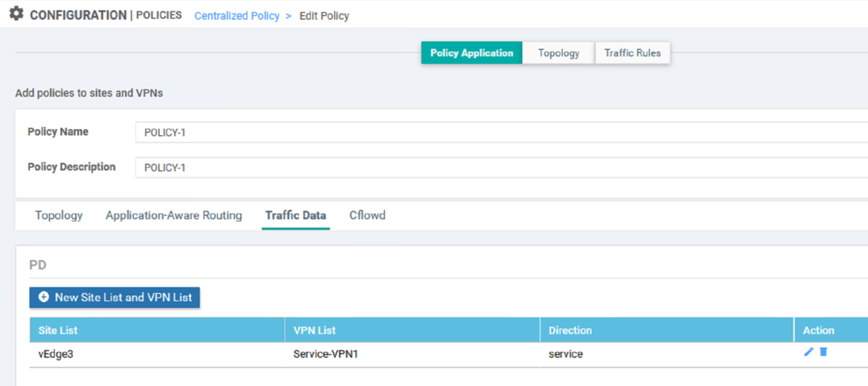
Task: Switch to the Cflowd tab
Action: click(368, 215)
